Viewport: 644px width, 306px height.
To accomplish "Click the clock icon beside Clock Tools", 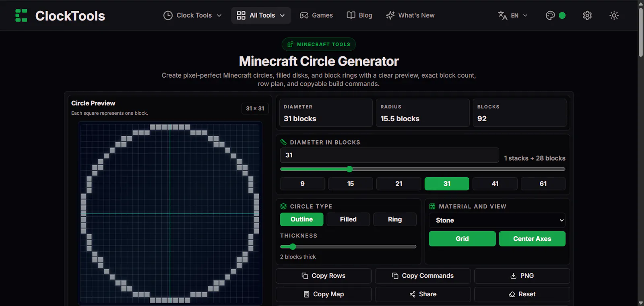I will pyautogui.click(x=168, y=15).
